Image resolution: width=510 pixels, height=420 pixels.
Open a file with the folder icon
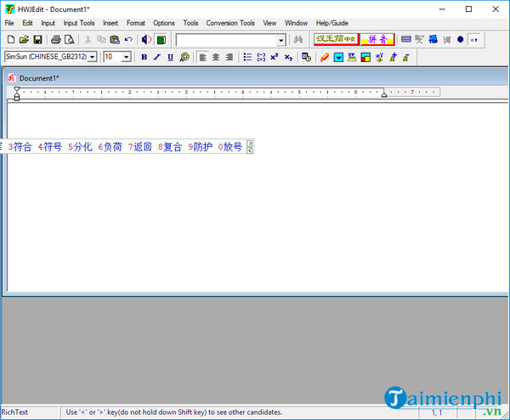[x=24, y=40]
